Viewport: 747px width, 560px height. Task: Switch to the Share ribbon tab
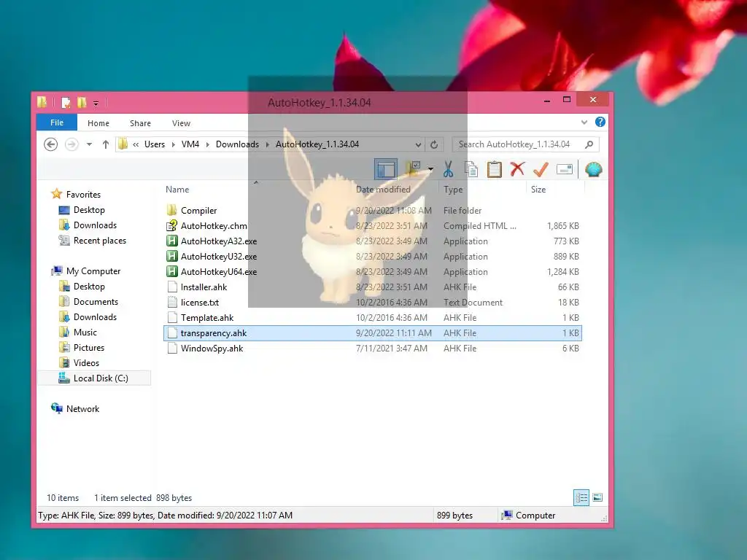coord(140,122)
